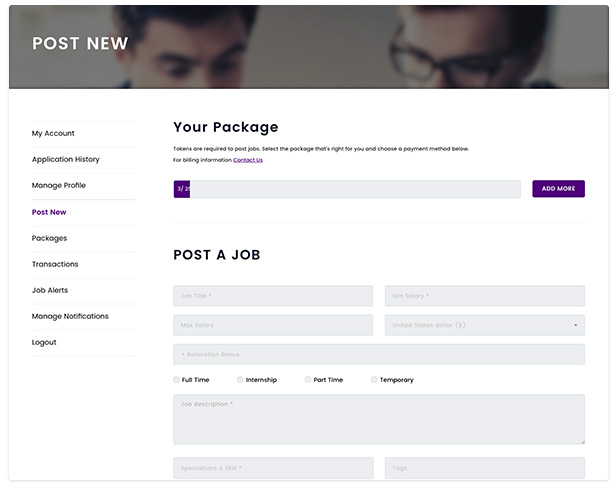The height and width of the screenshot is (491, 616).
Task: Click the ADD MORE button
Action: click(558, 189)
